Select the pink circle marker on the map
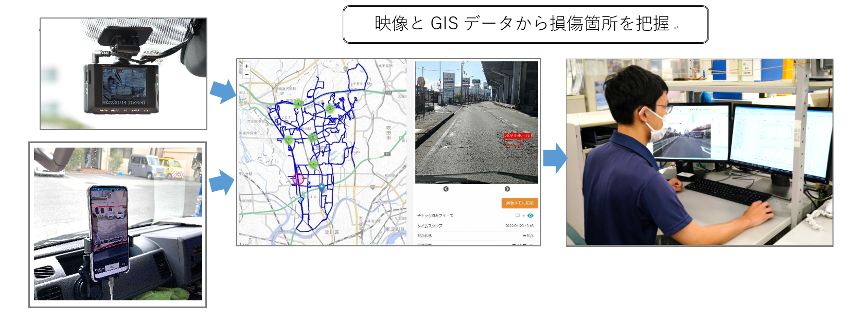This screenshot has width=868, height=324. click(x=298, y=179)
